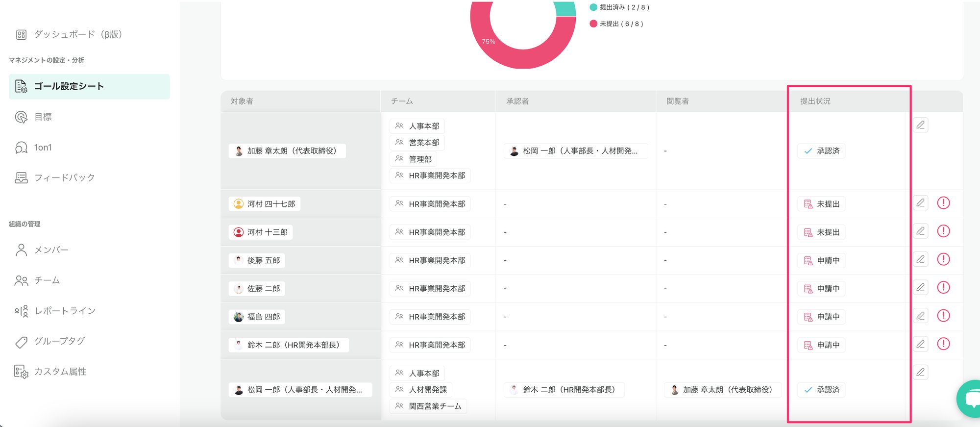980x427 pixels.
Task: Click 未提出 status badge for 河村 四十七郎
Action: coord(822,204)
